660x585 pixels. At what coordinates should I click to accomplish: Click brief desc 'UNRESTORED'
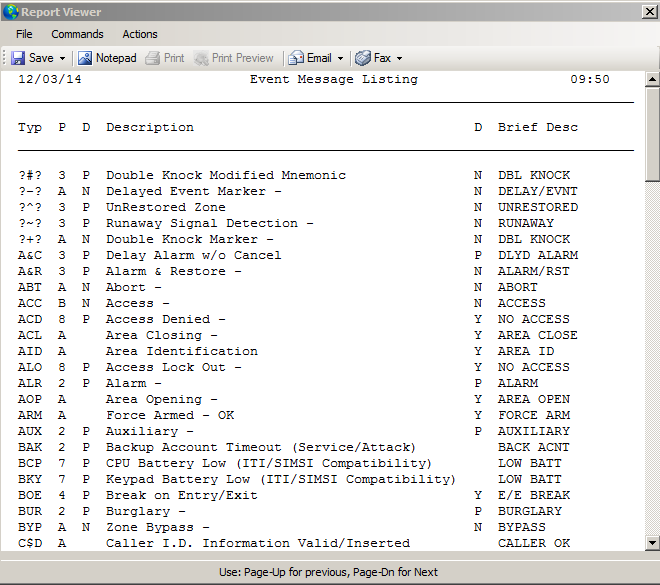click(538, 207)
